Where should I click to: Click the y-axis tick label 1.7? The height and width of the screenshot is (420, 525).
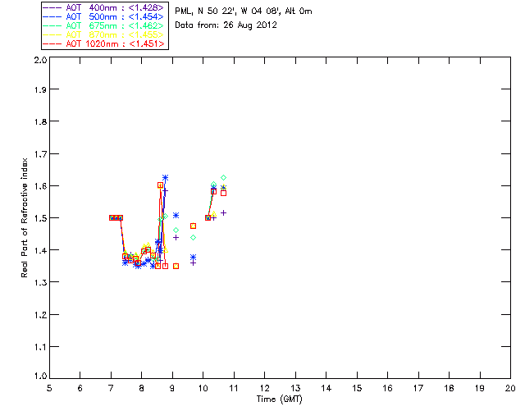[40, 154]
